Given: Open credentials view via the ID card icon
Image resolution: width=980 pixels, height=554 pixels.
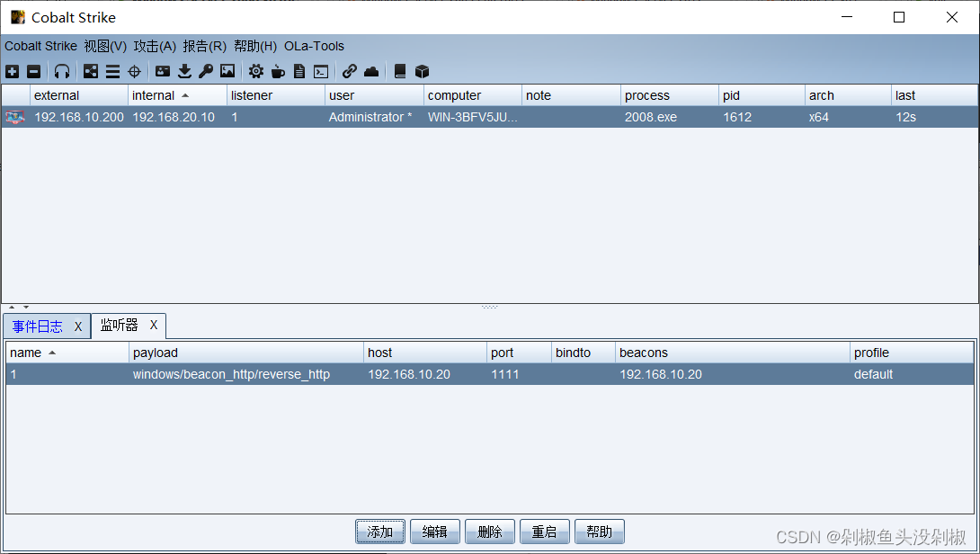Looking at the screenshot, I should [x=163, y=71].
